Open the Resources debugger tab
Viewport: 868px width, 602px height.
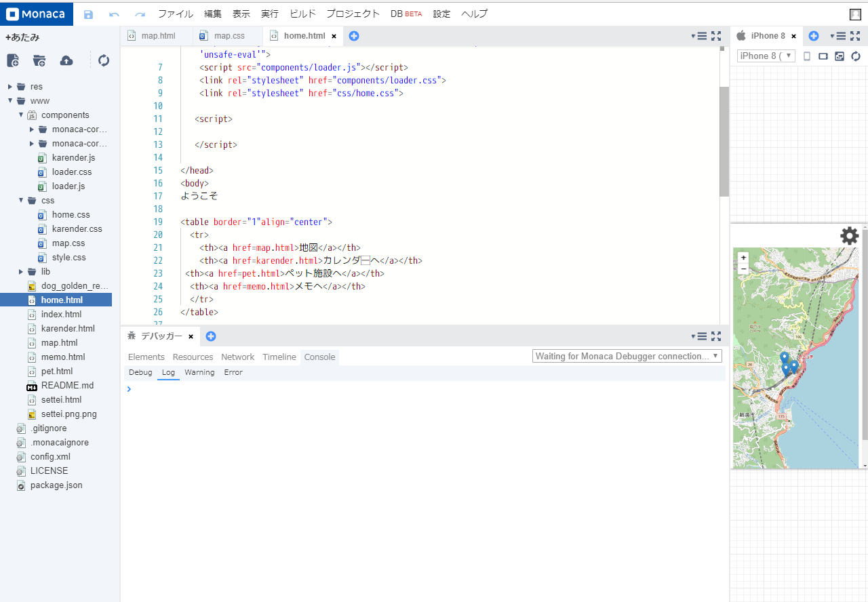(x=193, y=357)
